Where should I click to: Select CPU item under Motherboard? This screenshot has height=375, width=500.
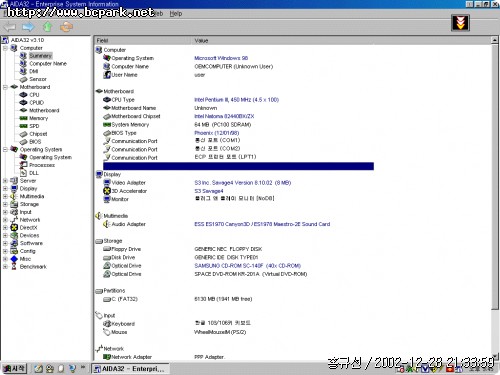point(34,95)
